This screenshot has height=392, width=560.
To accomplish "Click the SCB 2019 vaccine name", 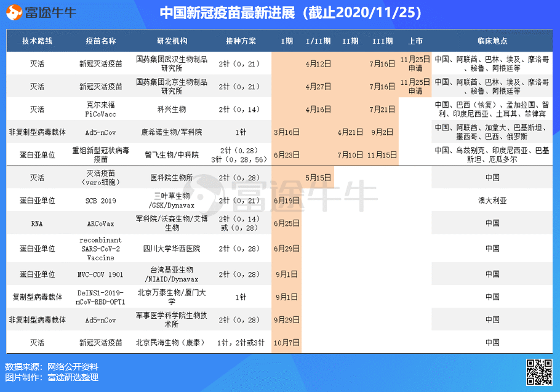I will click(101, 201).
